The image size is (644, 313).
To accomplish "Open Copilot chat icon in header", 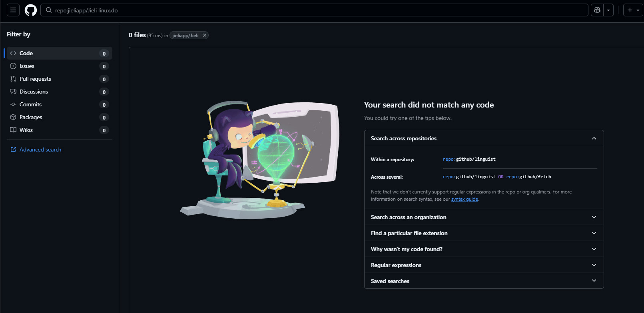I will tap(597, 10).
